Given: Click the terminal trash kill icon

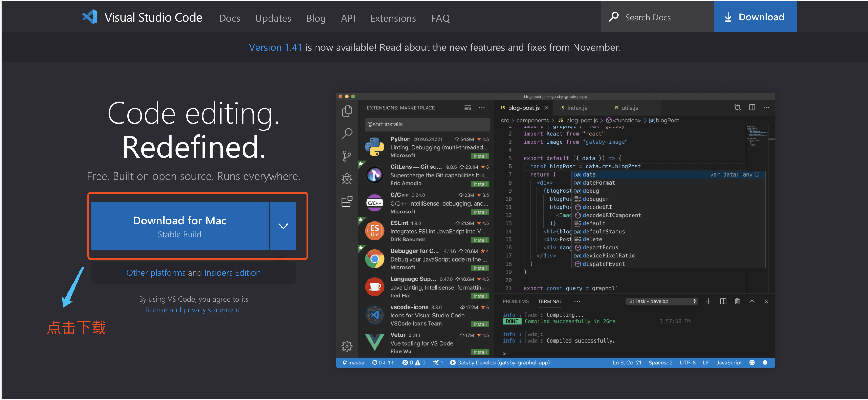Looking at the screenshot, I should point(737,301).
